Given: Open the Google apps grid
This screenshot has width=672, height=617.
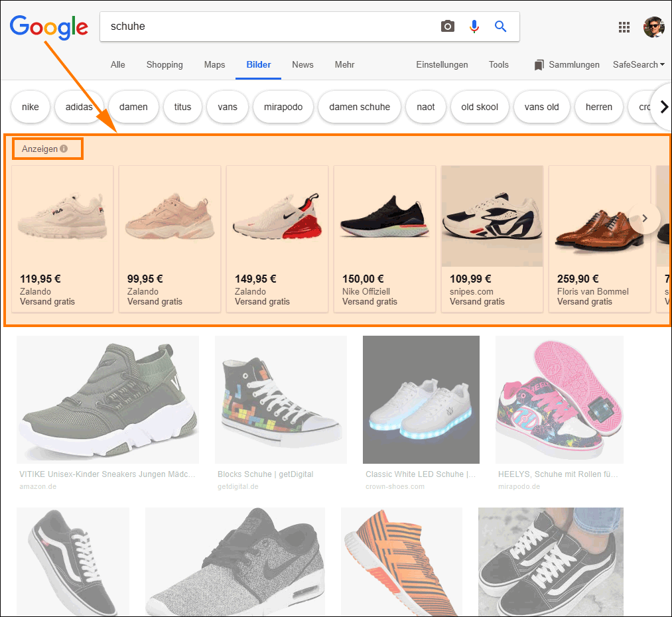Looking at the screenshot, I should point(624,27).
